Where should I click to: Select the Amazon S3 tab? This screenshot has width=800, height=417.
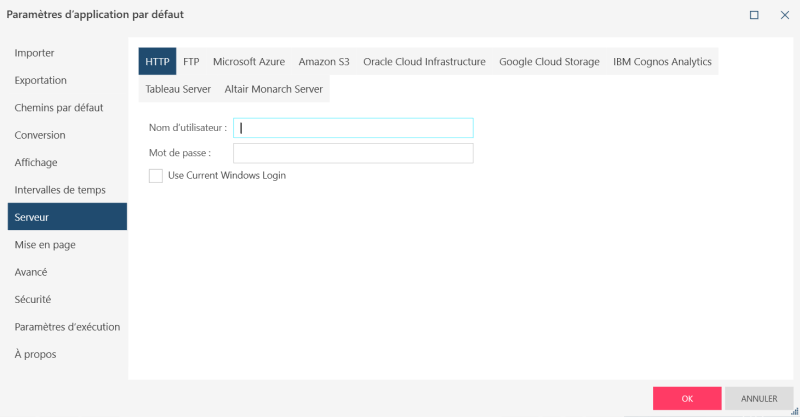click(324, 62)
